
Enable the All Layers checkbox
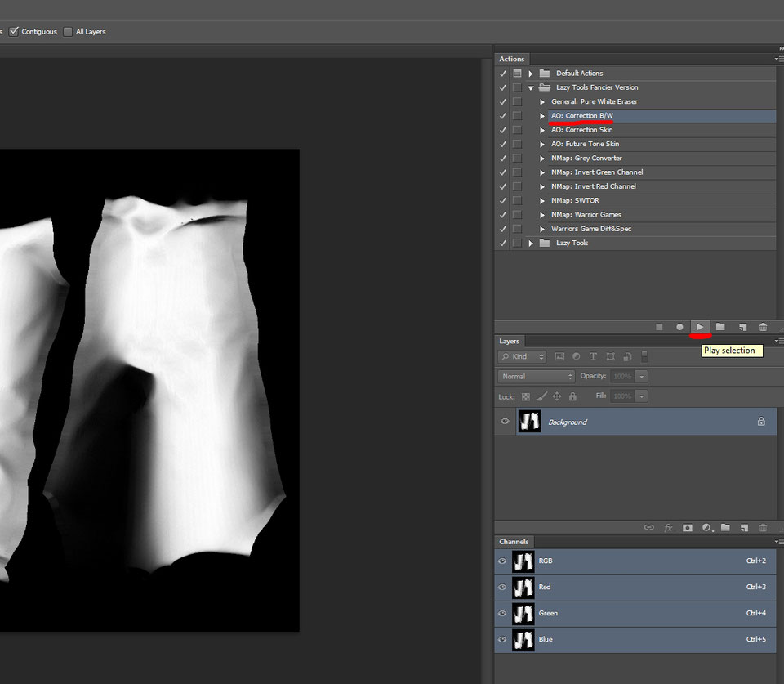click(68, 31)
